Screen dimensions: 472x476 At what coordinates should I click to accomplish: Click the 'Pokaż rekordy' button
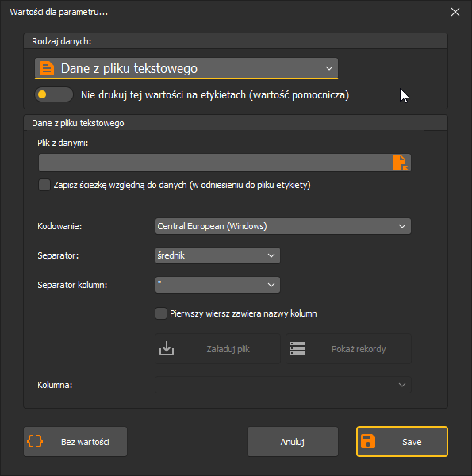348,349
